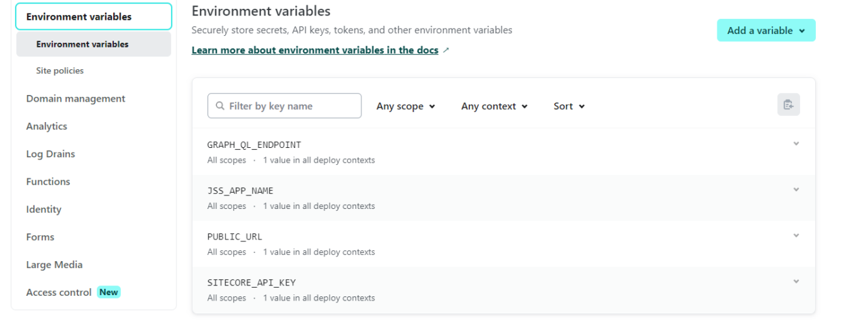This screenshot has width=868, height=331.
Task: Select Large Media sidebar item
Action: coord(54,265)
